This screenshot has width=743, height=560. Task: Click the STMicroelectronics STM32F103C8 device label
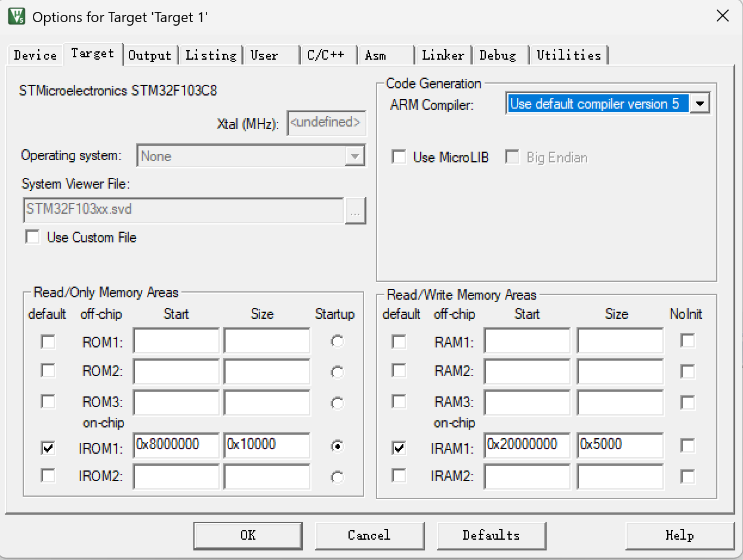click(x=118, y=91)
